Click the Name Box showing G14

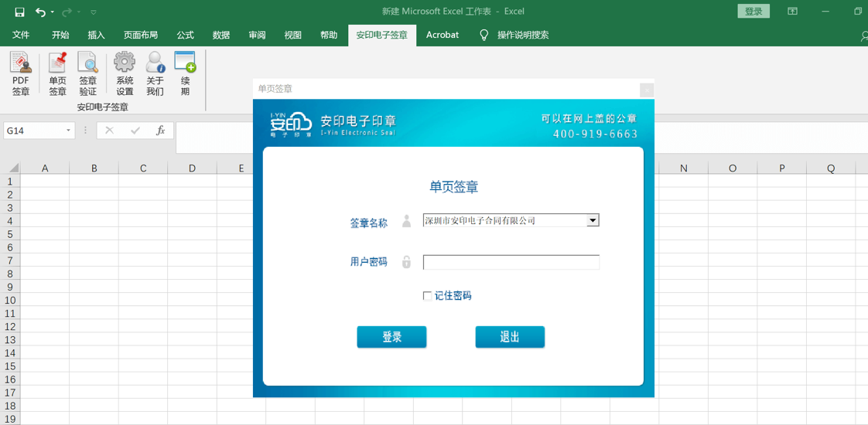[x=33, y=131]
